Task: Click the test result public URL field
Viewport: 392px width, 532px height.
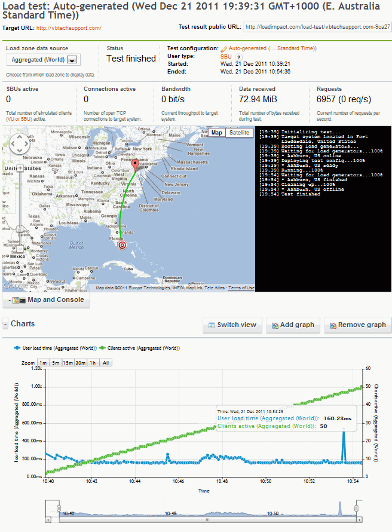Action: [x=317, y=27]
